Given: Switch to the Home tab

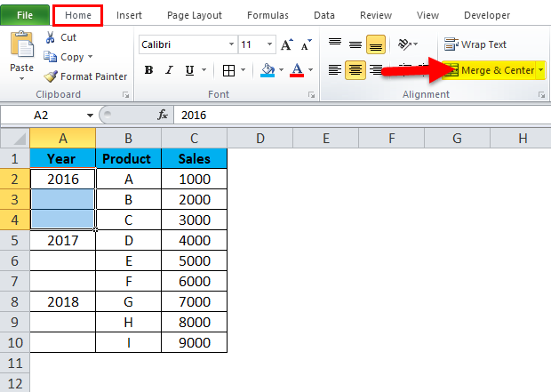Looking at the screenshot, I should tap(78, 15).
